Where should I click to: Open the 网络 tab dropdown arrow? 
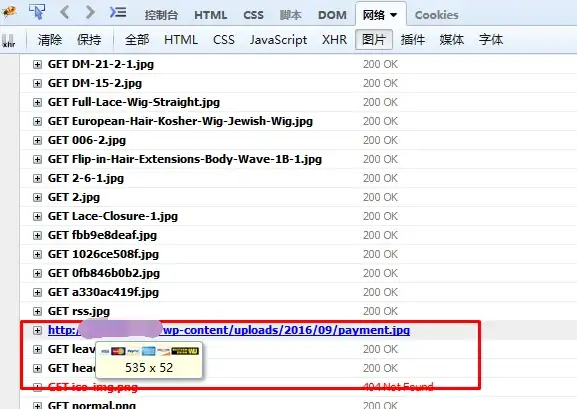pyautogui.click(x=394, y=15)
